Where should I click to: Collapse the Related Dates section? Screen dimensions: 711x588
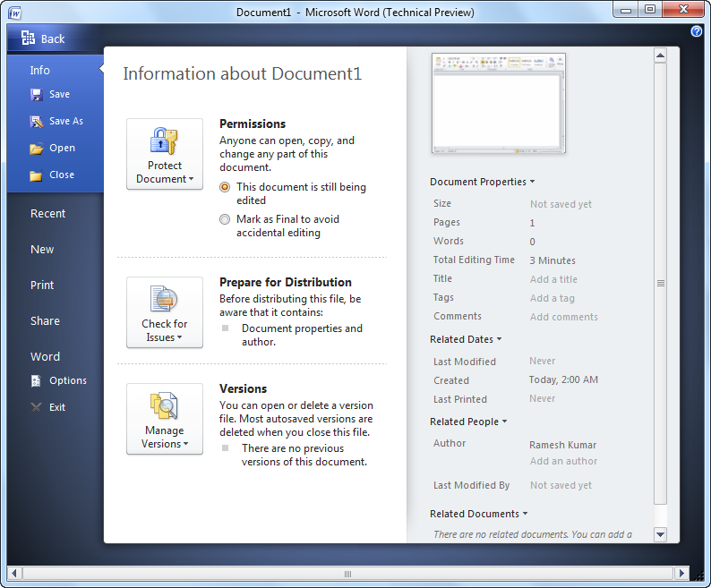[466, 339]
